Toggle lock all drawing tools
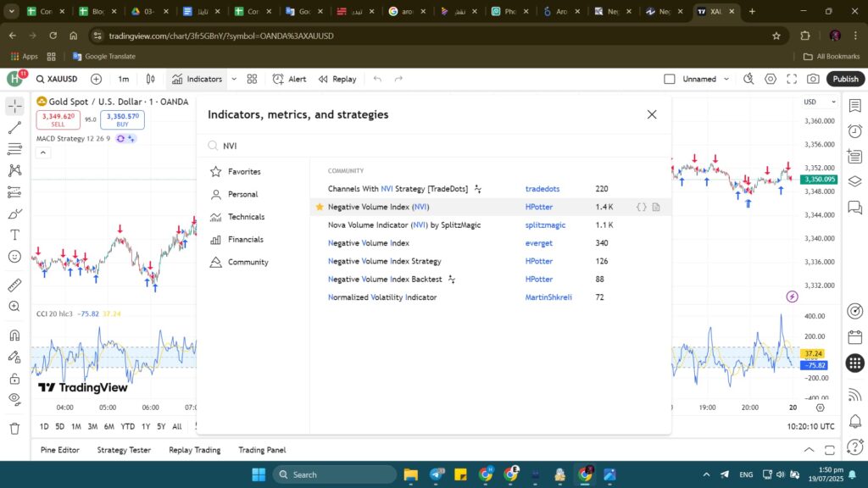Screen dimensions: 868x488 tap(15, 379)
